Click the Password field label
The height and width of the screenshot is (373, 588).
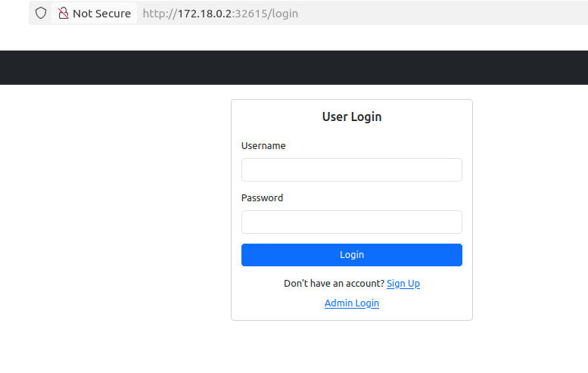tap(262, 198)
